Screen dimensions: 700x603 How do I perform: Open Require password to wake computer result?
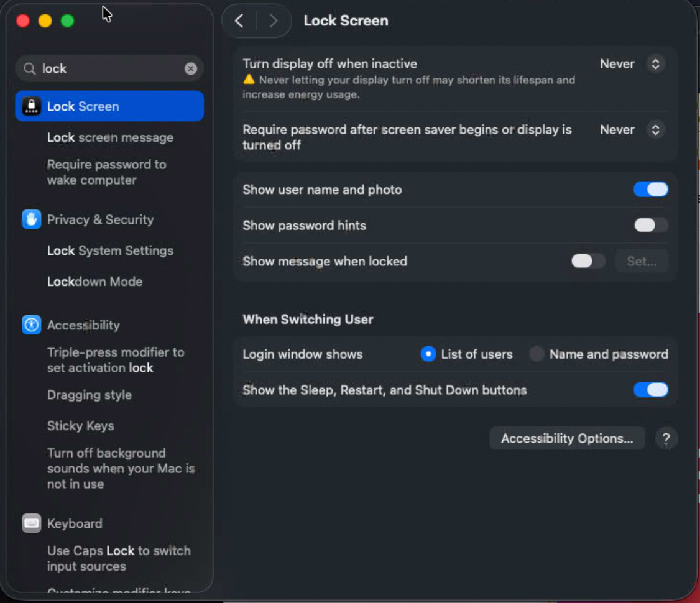pyautogui.click(x=107, y=172)
